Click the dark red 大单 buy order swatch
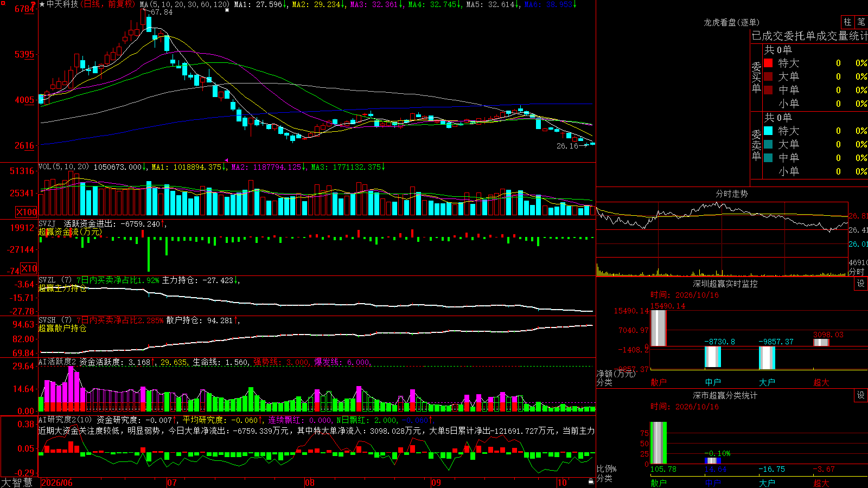Screen dimensions: 868x488 tap(768, 76)
